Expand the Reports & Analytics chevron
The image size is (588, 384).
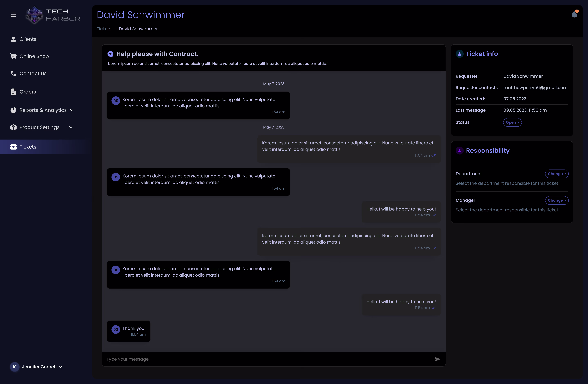pos(72,110)
